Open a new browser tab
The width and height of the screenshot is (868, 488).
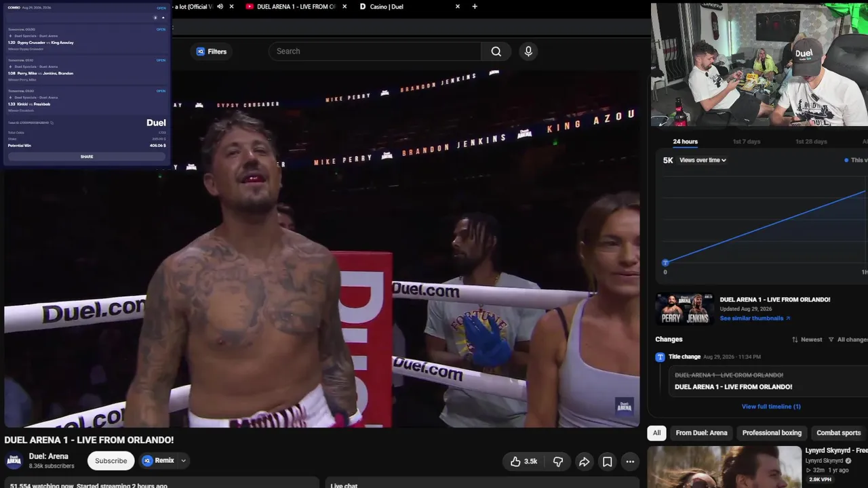tap(475, 7)
